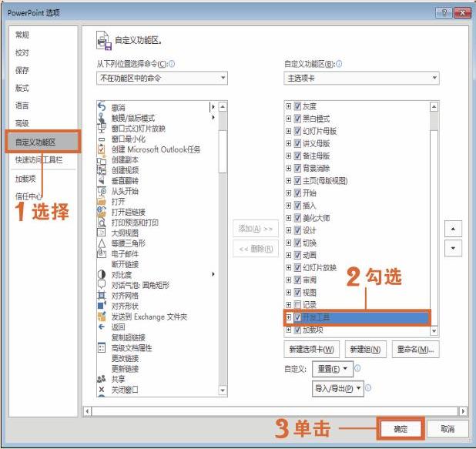Click the 新建组(N) button
This screenshot has width=476, height=449.
click(x=366, y=350)
